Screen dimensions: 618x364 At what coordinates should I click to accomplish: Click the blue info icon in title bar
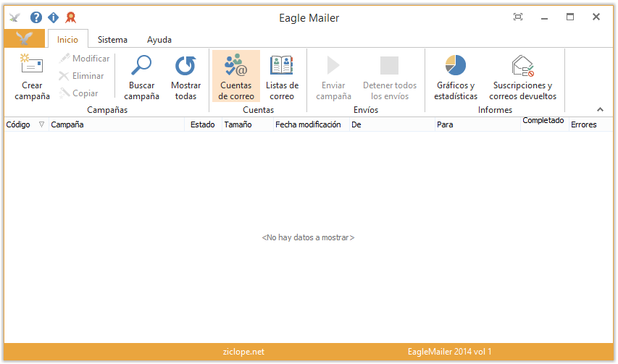pos(53,17)
